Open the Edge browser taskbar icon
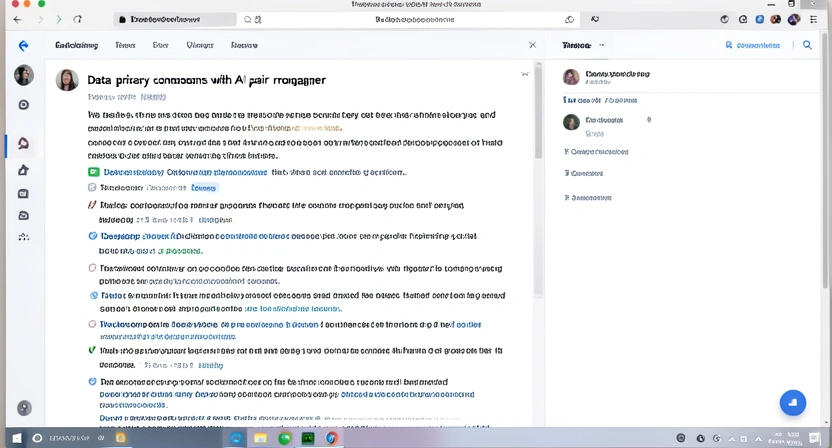The image size is (832, 448). [x=236, y=438]
